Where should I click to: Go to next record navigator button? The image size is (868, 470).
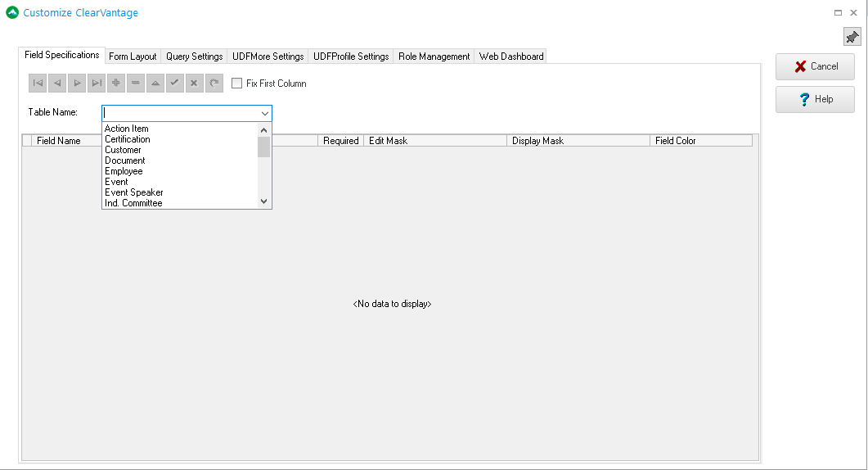click(77, 84)
